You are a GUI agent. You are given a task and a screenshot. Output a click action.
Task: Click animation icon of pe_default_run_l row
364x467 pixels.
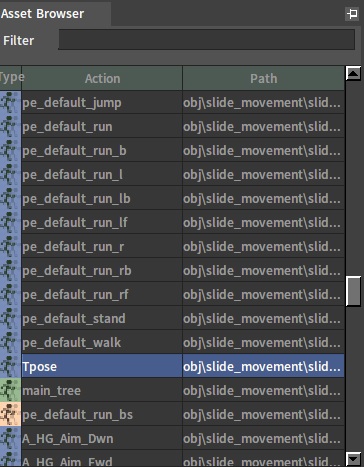pyautogui.click(x=10, y=174)
